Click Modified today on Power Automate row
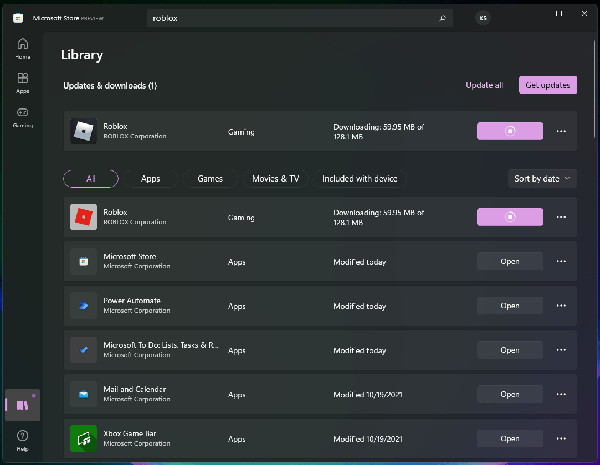The image size is (600, 465). tap(360, 306)
